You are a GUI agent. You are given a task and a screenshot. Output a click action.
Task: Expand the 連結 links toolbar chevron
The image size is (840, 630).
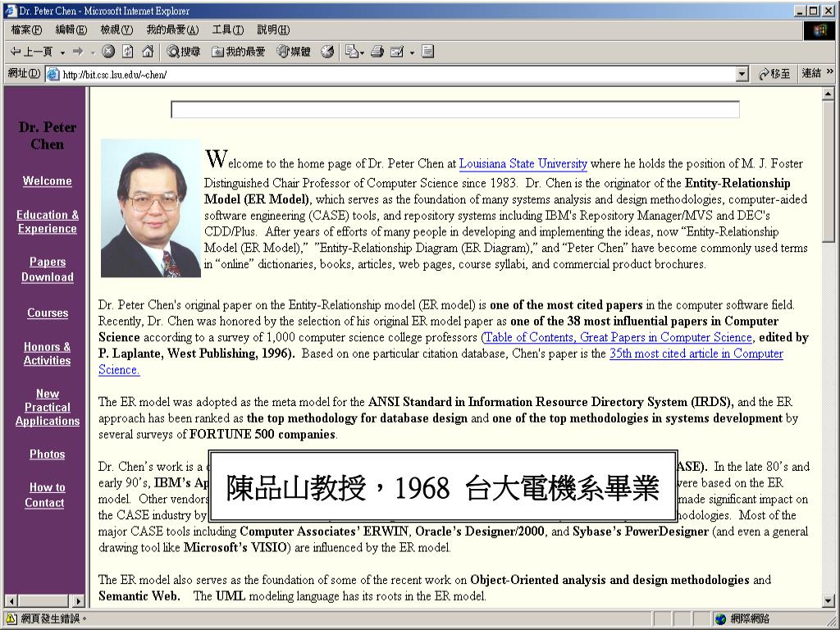830,71
